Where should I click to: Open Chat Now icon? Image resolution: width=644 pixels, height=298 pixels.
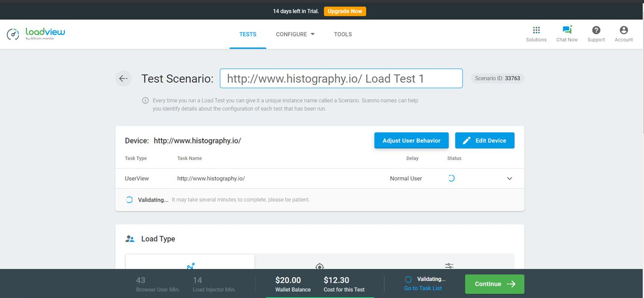(567, 30)
